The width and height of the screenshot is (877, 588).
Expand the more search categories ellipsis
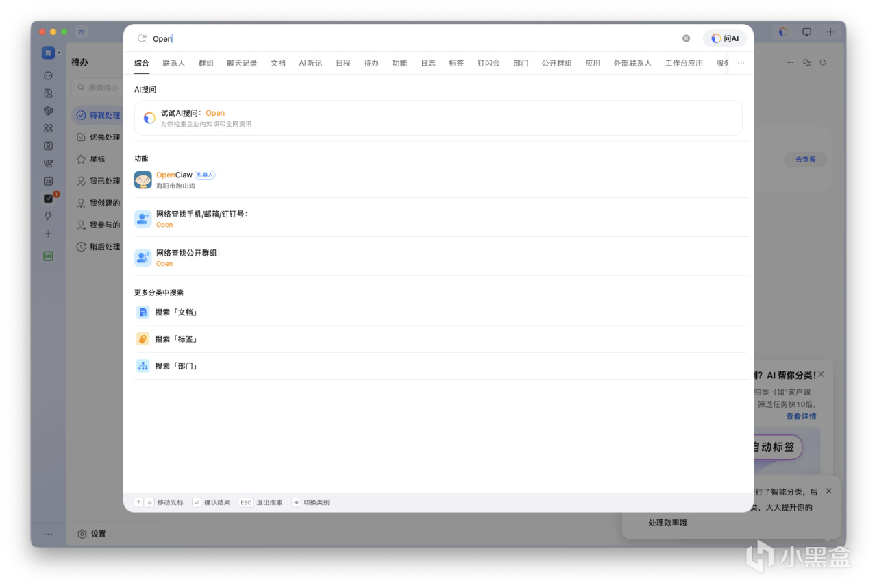741,63
